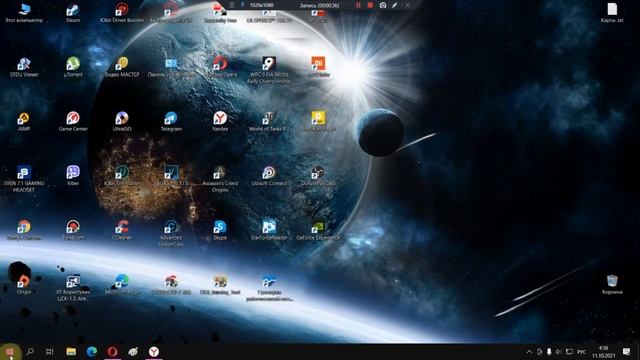
Task: Select the Google Chrome desktop icon
Action: (24, 230)
